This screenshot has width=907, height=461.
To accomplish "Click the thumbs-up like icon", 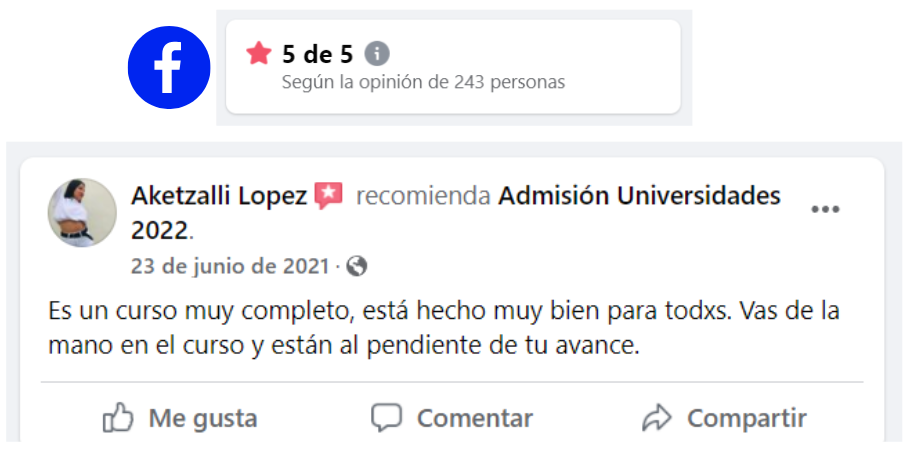I will (118, 417).
